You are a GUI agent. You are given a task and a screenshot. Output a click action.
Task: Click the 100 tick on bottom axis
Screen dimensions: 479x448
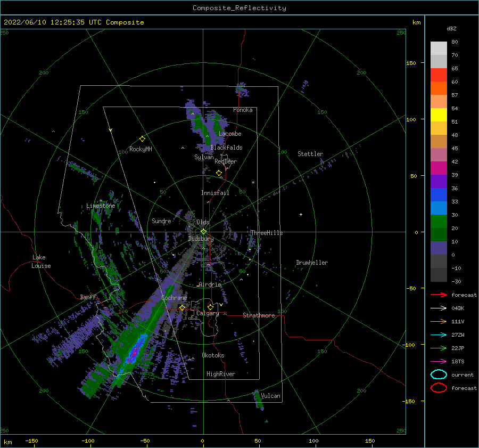(313, 441)
